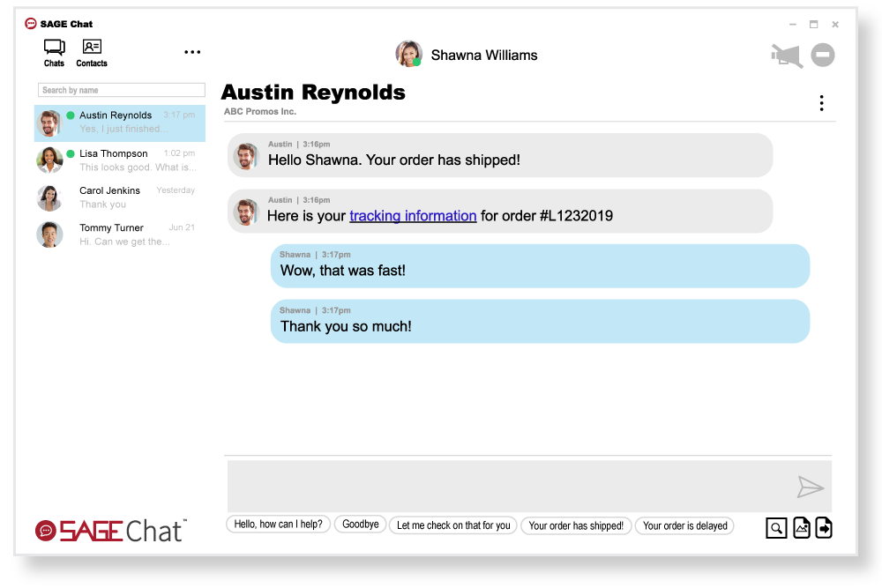This screenshot has width=882, height=588.
Task: Click the file share arrow icon
Action: point(824,527)
